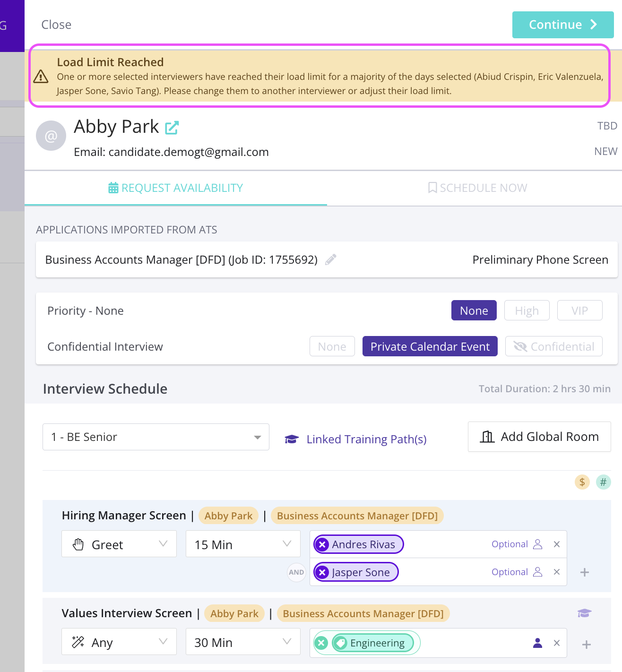
Task: Click the hashtag icon next to the dollar icon
Action: (603, 482)
